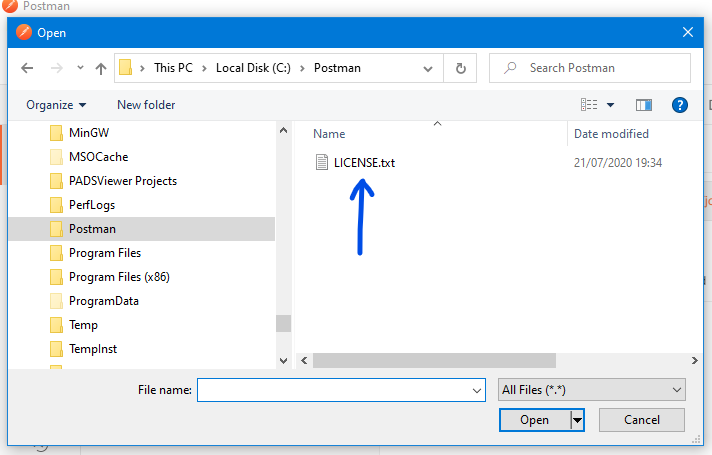Create a New folder

pyautogui.click(x=146, y=105)
